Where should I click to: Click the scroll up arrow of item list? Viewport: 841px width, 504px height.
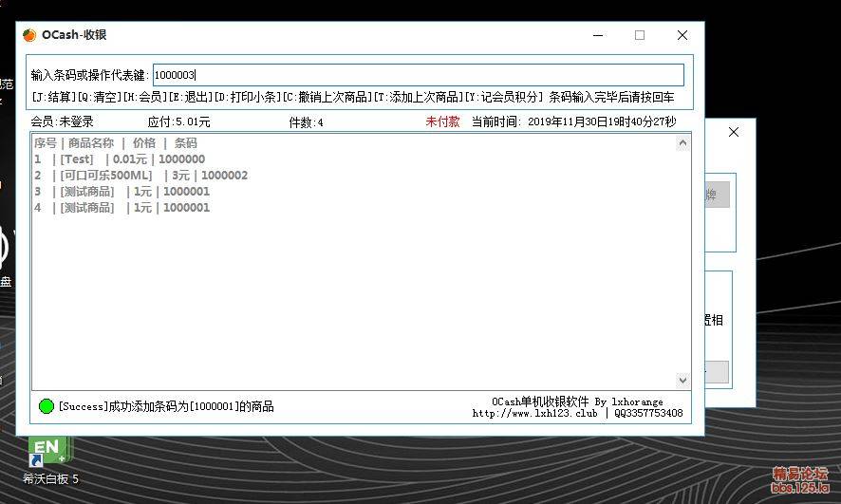682,143
